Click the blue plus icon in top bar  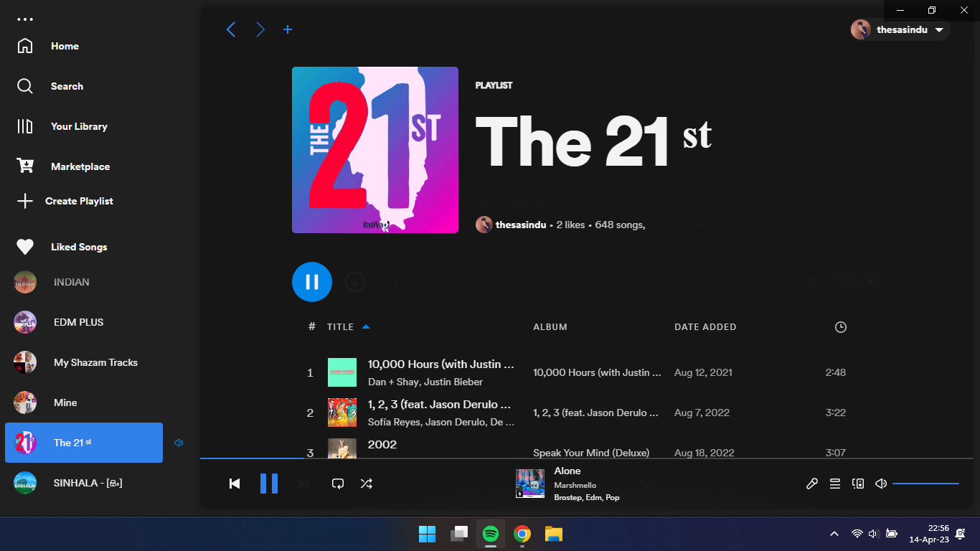(x=288, y=29)
